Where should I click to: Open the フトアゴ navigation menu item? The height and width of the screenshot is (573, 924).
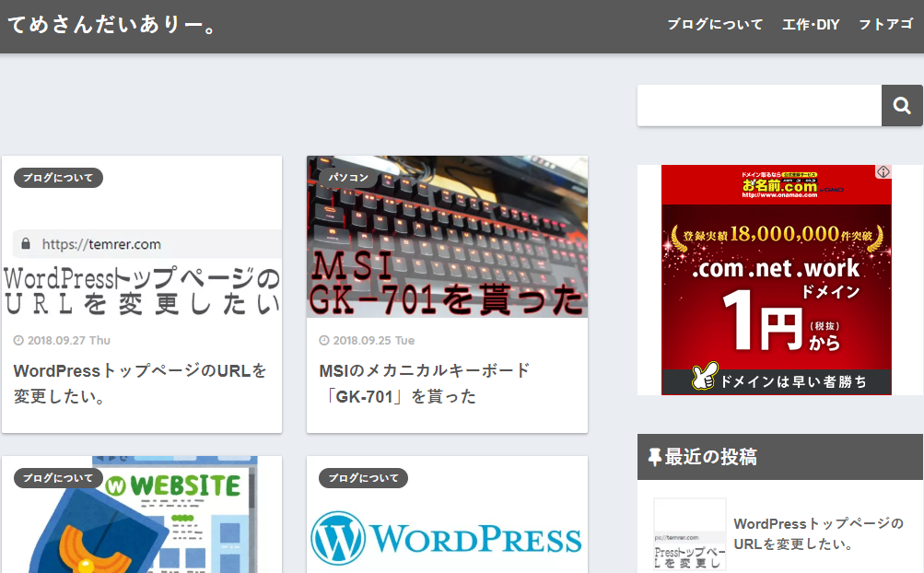pos(885,25)
